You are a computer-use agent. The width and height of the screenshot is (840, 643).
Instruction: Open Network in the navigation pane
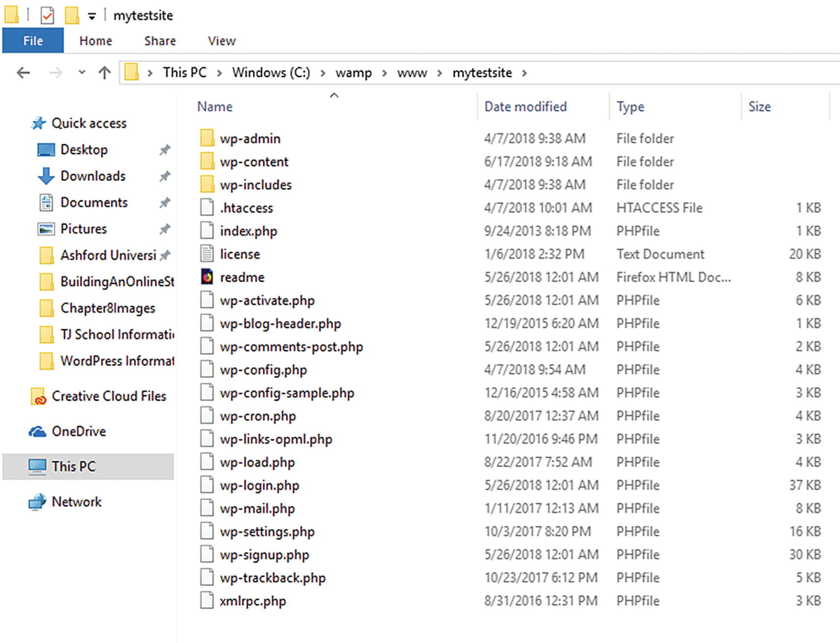click(76, 502)
